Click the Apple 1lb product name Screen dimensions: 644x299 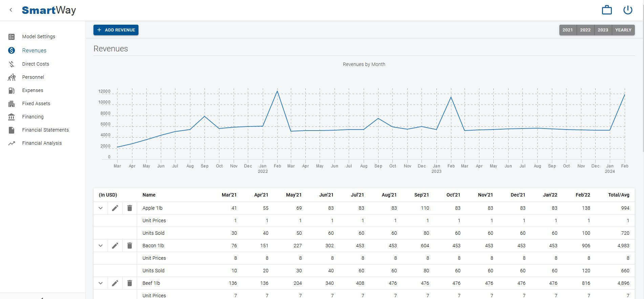(152, 208)
